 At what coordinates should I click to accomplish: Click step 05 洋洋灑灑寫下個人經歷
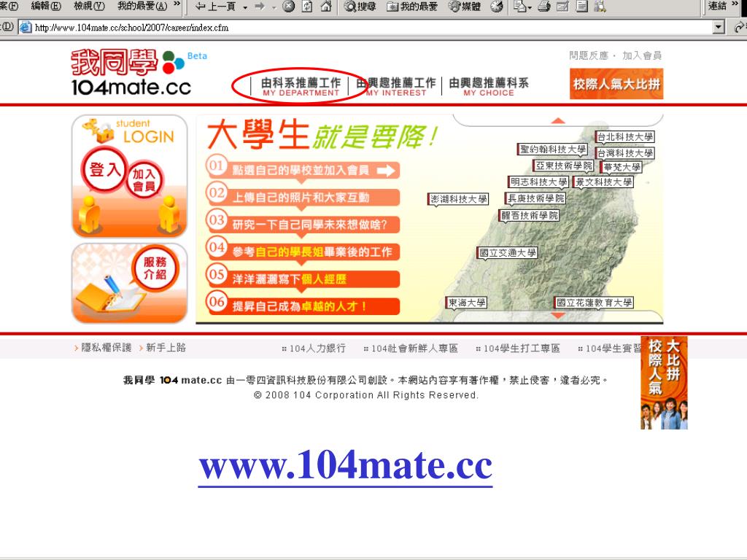[x=303, y=279]
